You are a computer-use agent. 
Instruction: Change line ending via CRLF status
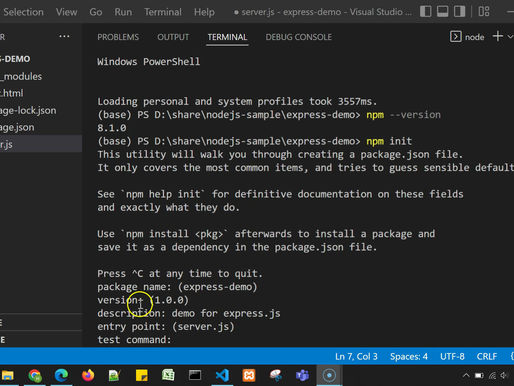(487, 357)
